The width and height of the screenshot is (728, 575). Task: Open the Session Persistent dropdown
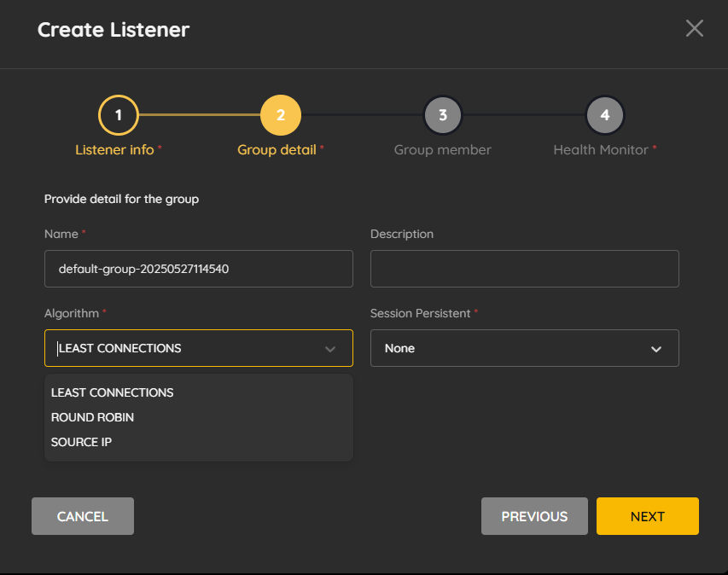[525, 348]
